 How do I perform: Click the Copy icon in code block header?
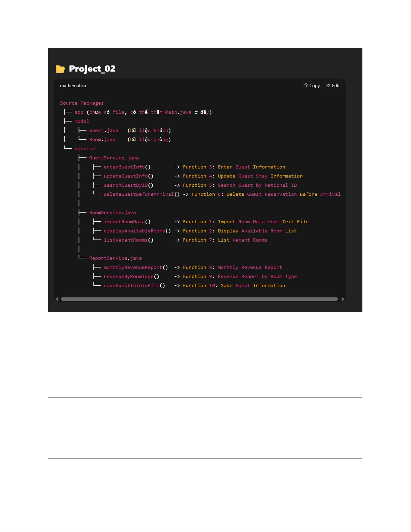(305, 86)
